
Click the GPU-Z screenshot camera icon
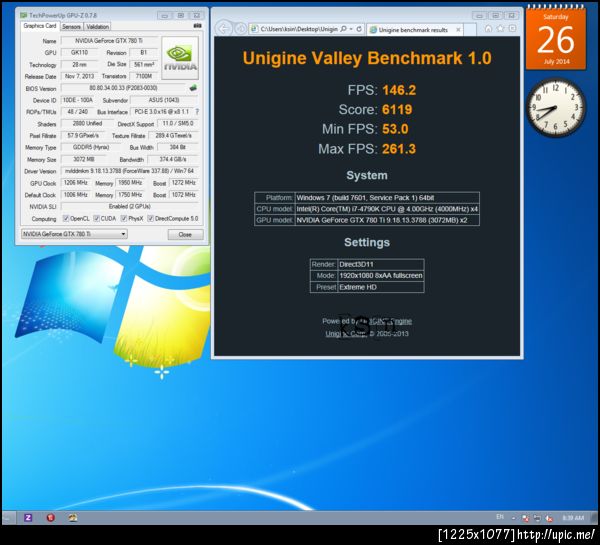[197, 26]
